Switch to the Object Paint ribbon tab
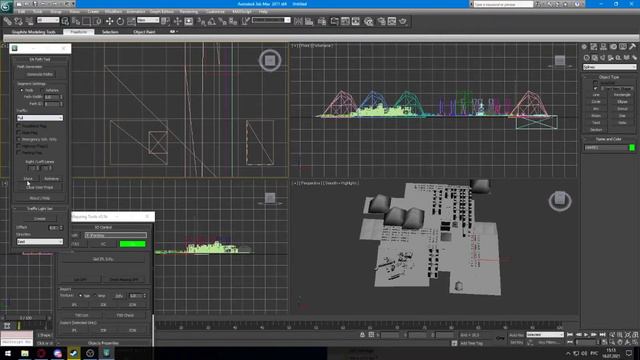Image resolution: width=640 pixels, height=360 pixels. point(144,31)
